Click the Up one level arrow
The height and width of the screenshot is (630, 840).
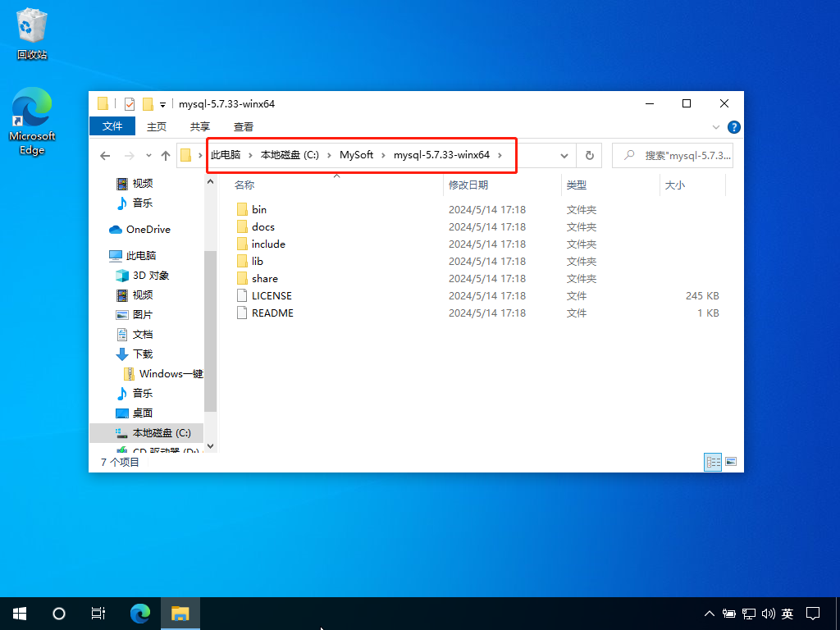pyautogui.click(x=166, y=156)
